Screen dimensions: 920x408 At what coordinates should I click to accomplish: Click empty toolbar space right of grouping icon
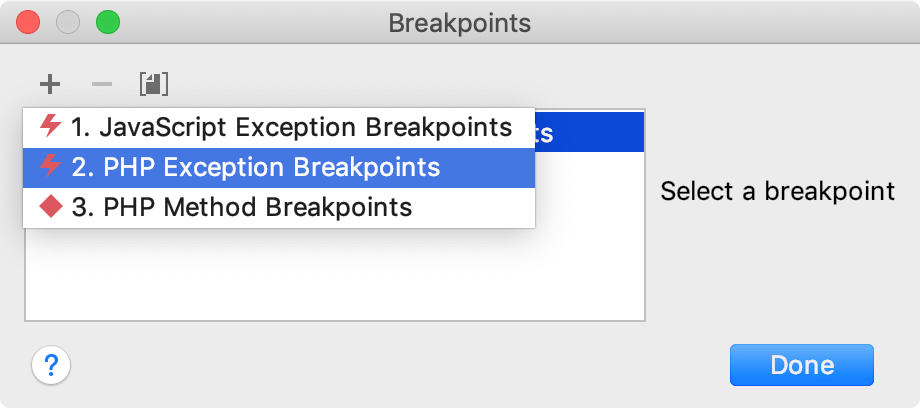click(400, 84)
